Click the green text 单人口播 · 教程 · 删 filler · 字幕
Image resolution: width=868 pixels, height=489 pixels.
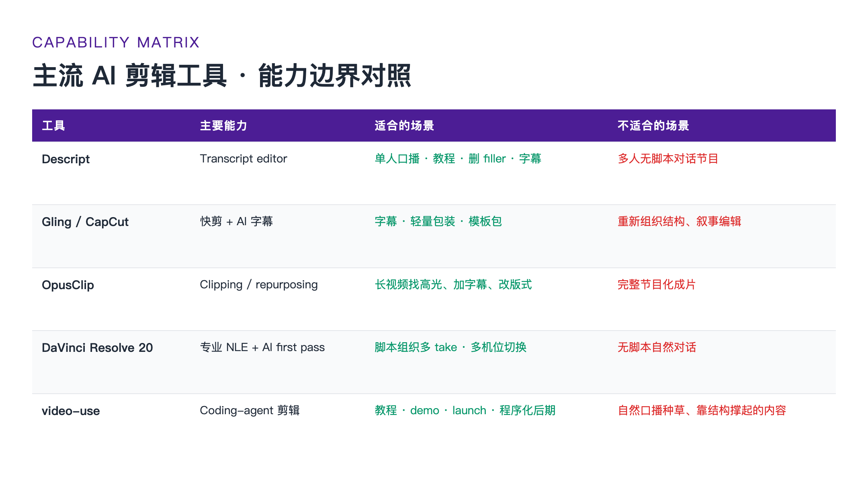pyautogui.click(x=458, y=158)
